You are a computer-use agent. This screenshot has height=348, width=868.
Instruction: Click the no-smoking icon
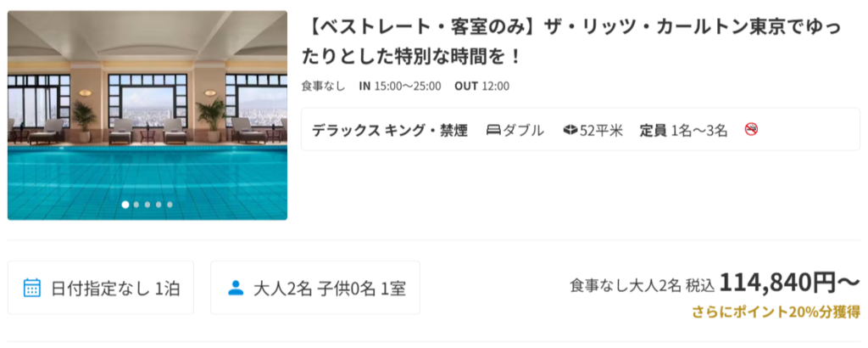pyautogui.click(x=751, y=130)
